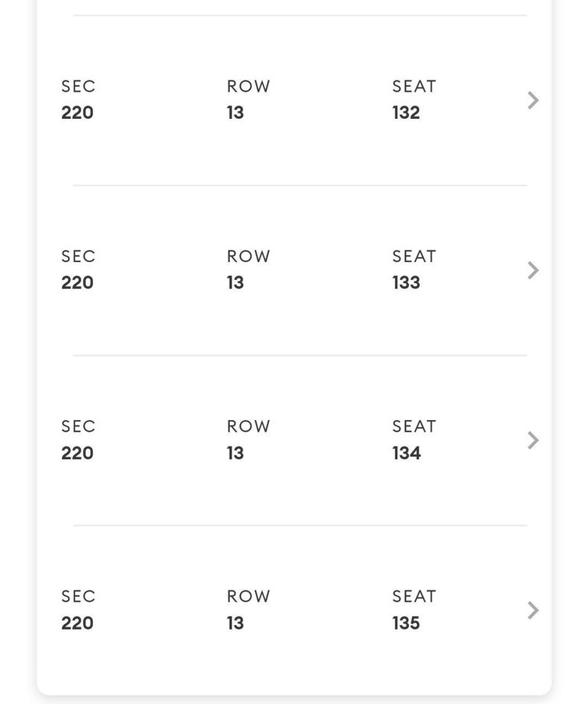Tap row 13 value in the seat 132 ticket

(235, 113)
